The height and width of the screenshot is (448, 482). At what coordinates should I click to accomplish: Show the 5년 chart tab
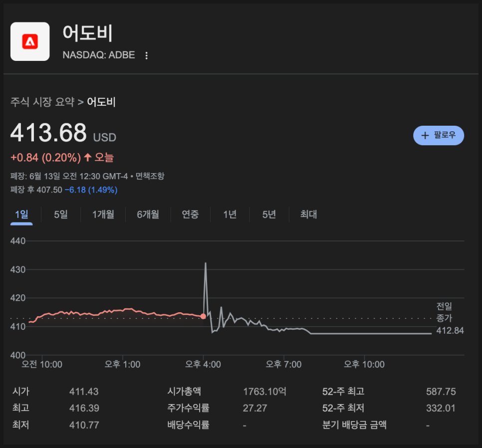pos(269,214)
